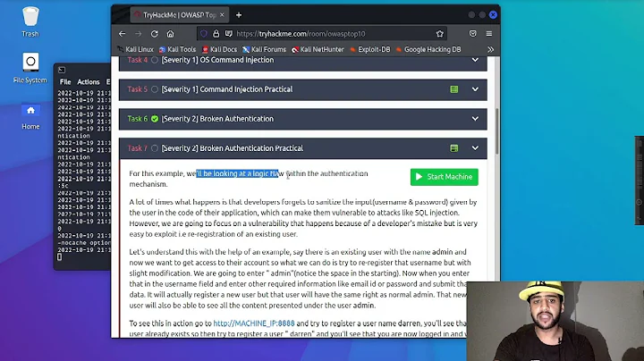Viewport: 644px width, 361px height.
Task: Close the TryHackMe OWASP Top tab
Action: click(x=222, y=15)
